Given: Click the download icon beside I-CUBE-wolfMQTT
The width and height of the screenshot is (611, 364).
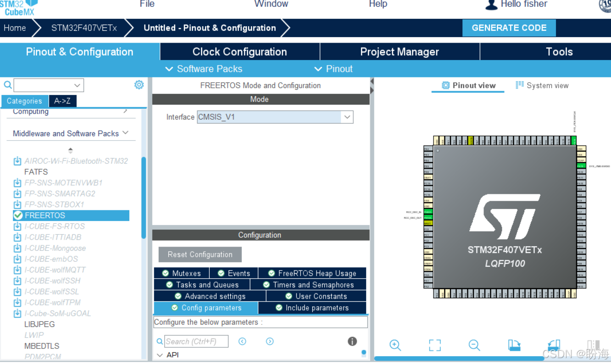Looking at the screenshot, I should [x=17, y=270].
